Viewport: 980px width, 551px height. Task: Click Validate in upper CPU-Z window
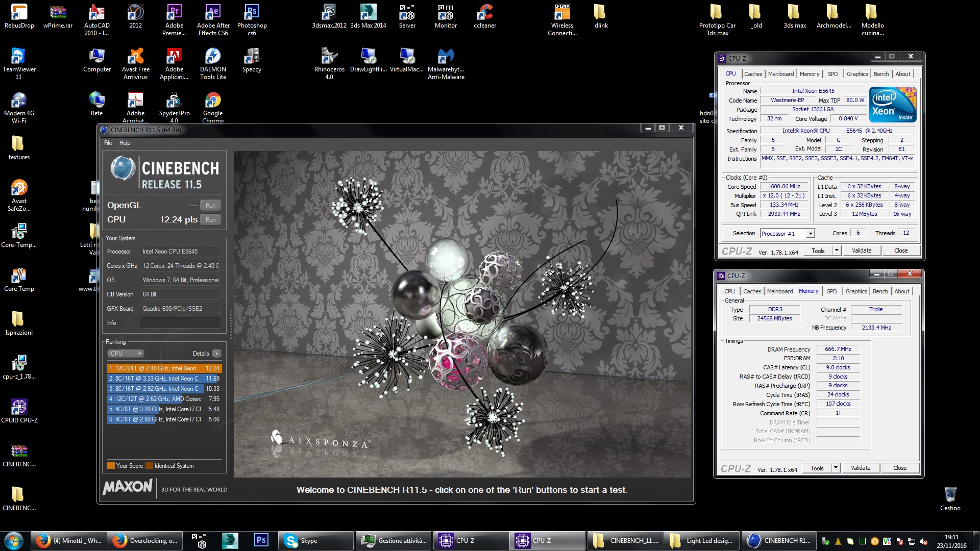[x=862, y=251]
